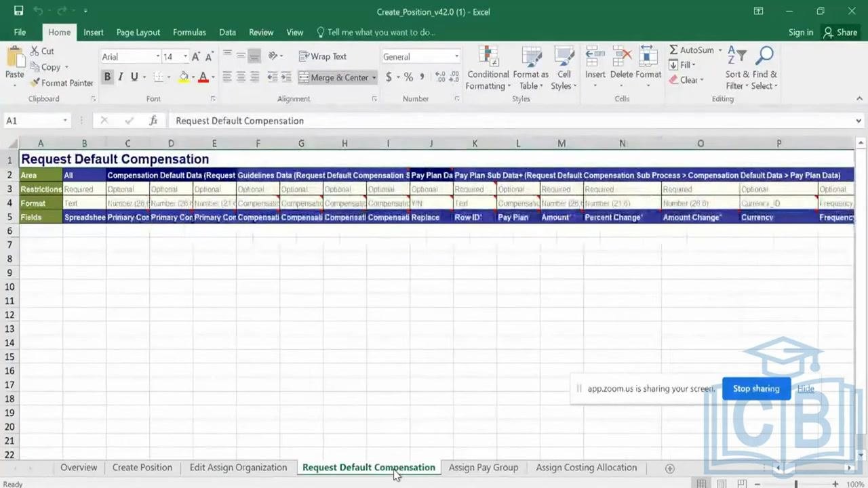The width and height of the screenshot is (868, 488).
Task: Open Format as Table gallery
Action: click(x=530, y=69)
